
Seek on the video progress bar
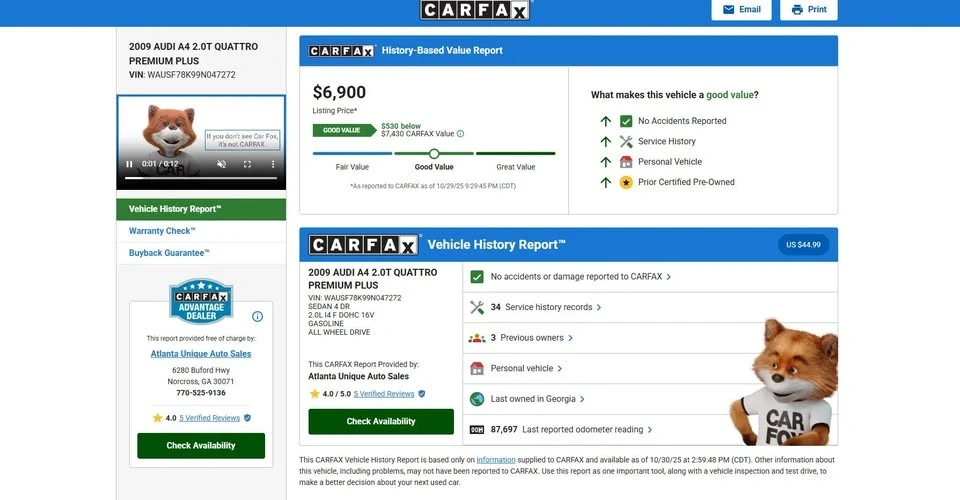201,177
